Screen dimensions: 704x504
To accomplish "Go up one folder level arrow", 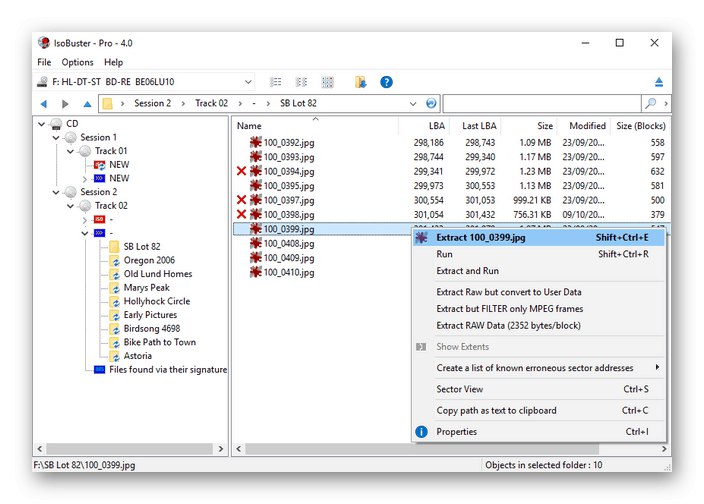I will point(87,104).
